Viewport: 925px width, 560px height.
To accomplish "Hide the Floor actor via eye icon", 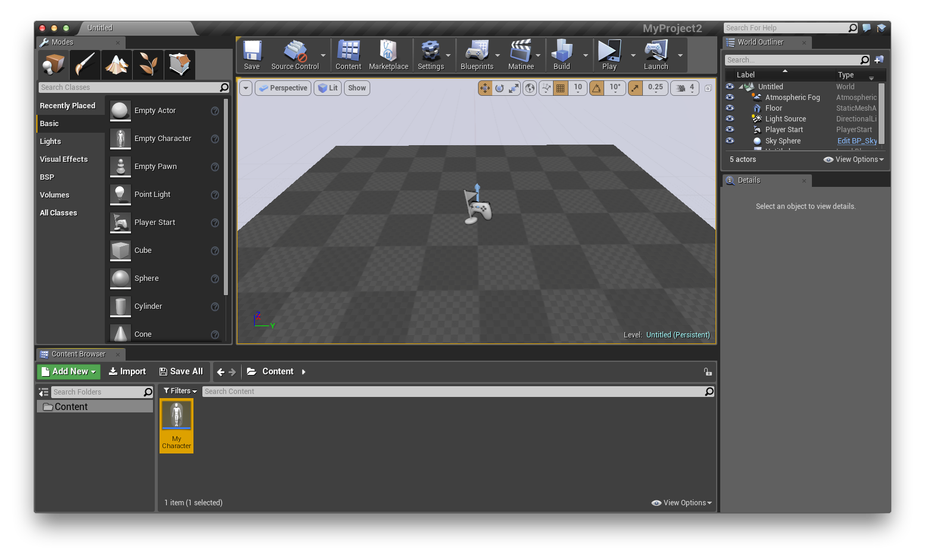I will coord(730,108).
